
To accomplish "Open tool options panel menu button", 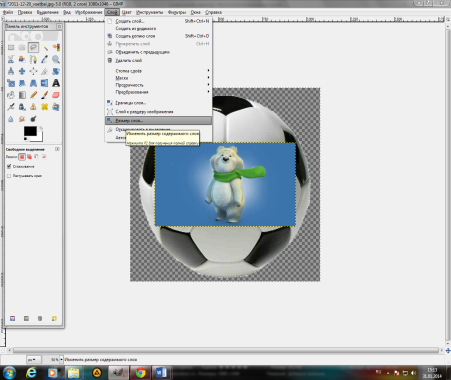I will pos(57,149).
